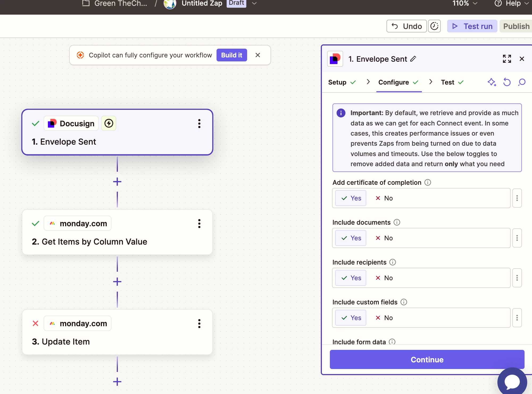Image resolution: width=532 pixels, height=394 pixels.
Task: Expand the Envelope Sent panel fullscreen
Action: click(507, 59)
